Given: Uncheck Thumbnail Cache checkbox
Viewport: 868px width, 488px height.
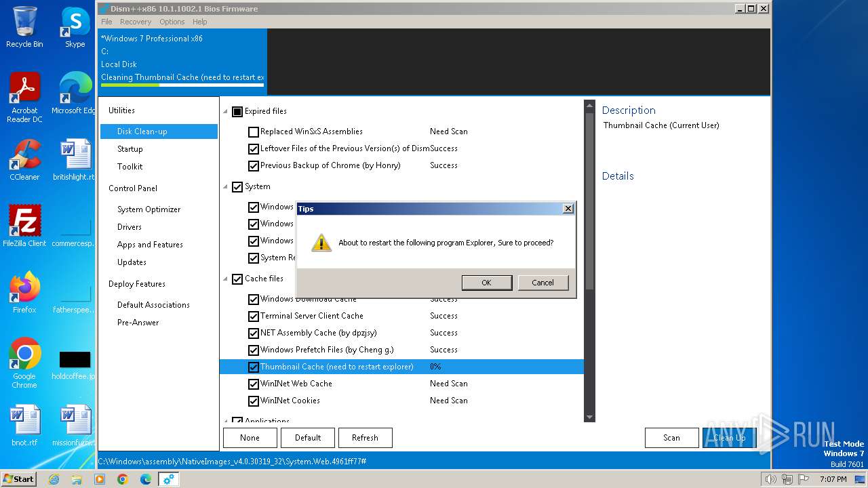Looking at the screenshot, I should 254,367.
